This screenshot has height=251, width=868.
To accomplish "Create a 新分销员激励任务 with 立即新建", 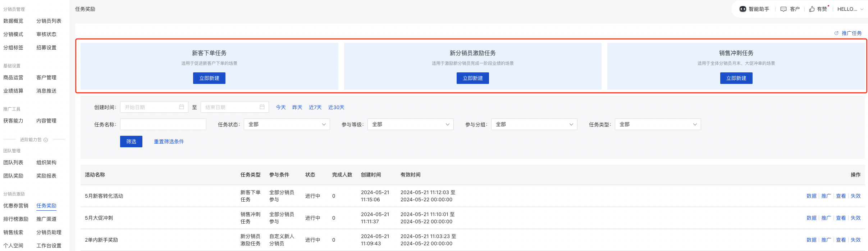I will 473,78.
